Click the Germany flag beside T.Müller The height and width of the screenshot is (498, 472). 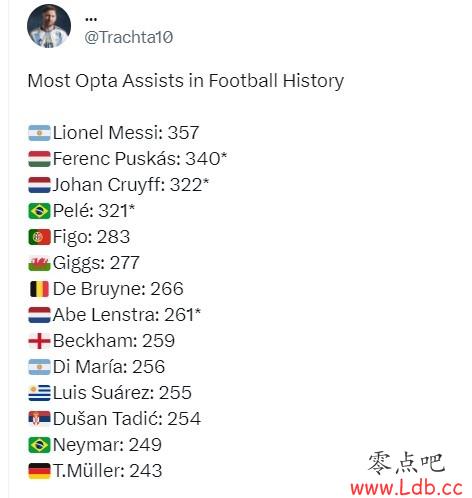(39, 471)
